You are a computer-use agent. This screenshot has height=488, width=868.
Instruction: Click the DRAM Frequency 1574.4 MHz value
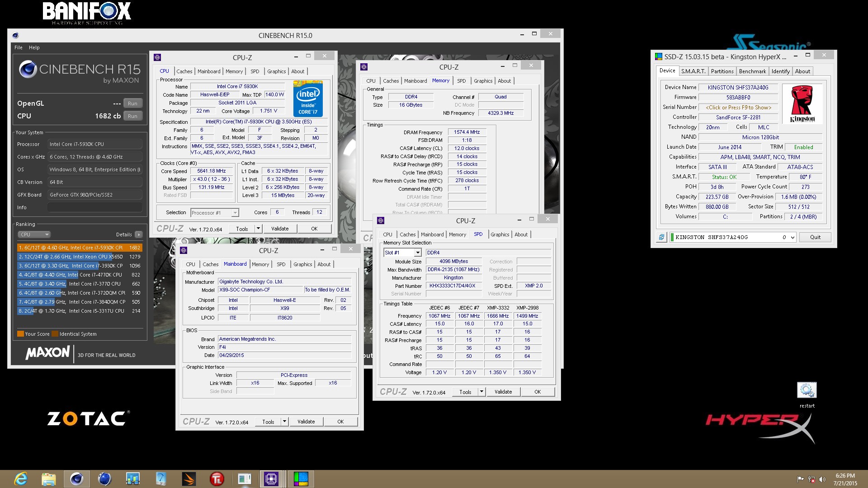coord(467,132)
